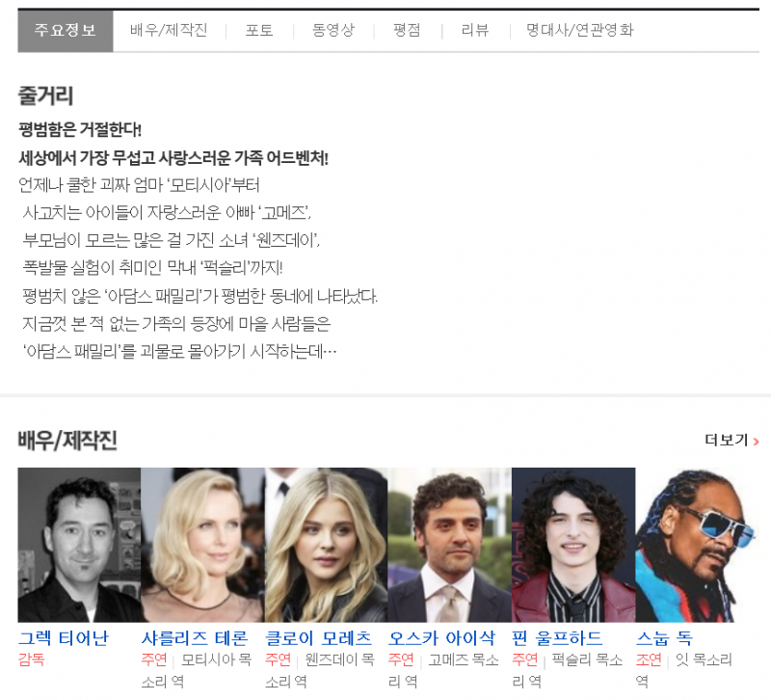This screenshot has height=700, width=771.
Task: Click the 오스카 아이삭 name link
Action: click(x=441, y=638)
